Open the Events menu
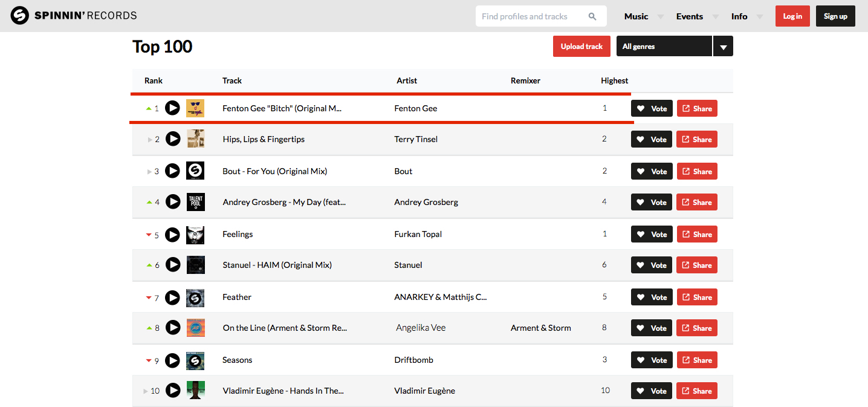This screenshot has height=407, width=868. 690,16
